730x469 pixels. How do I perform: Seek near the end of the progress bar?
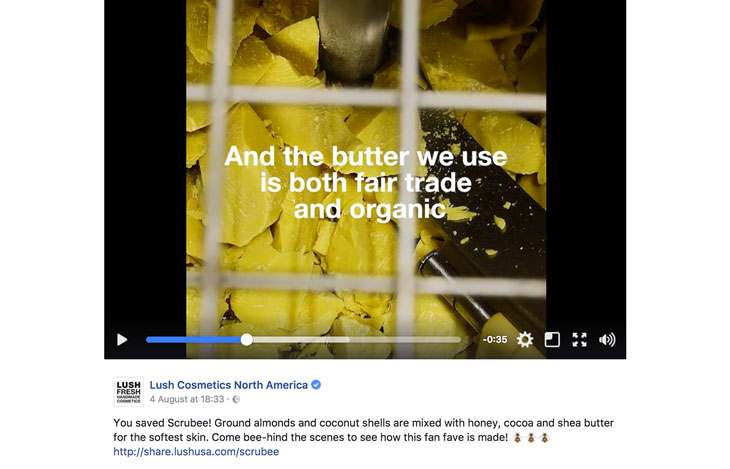click(447, 340)
